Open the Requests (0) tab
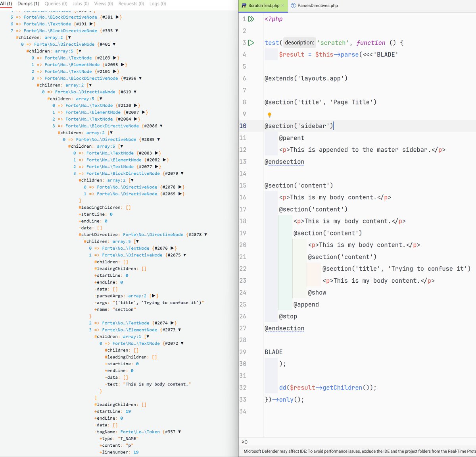 point(131,4)
